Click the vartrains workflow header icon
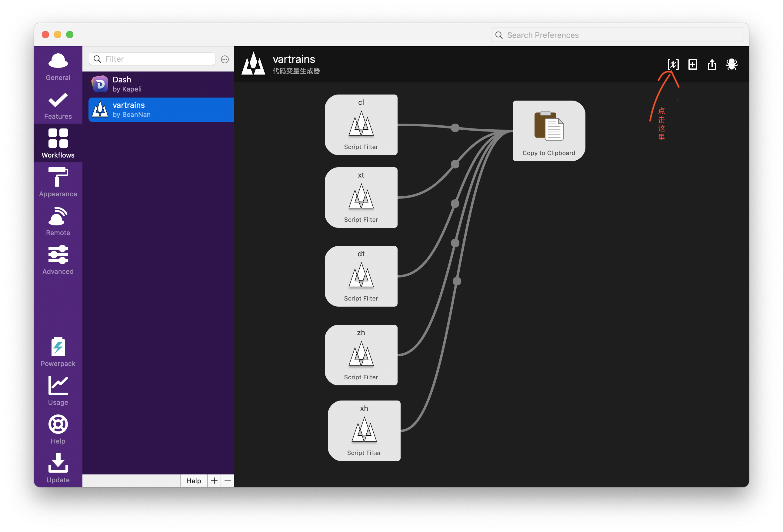Image resolution: width=783 pixels, height=532 pixels. (253, 64)
